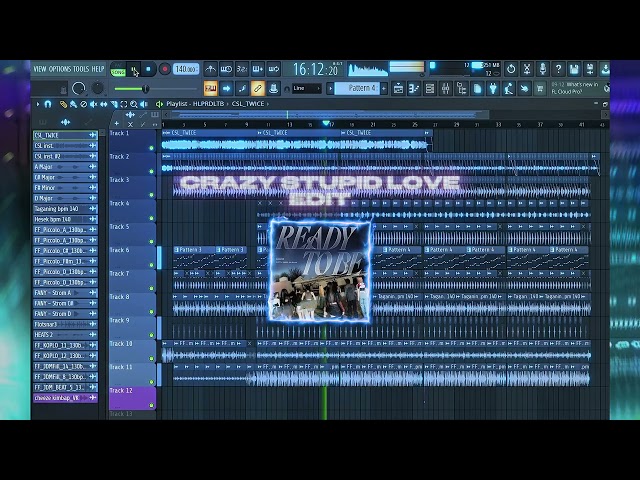Click the microphone one-click recording icon
Screen dimensions: 640x480
tap(543, 69)
